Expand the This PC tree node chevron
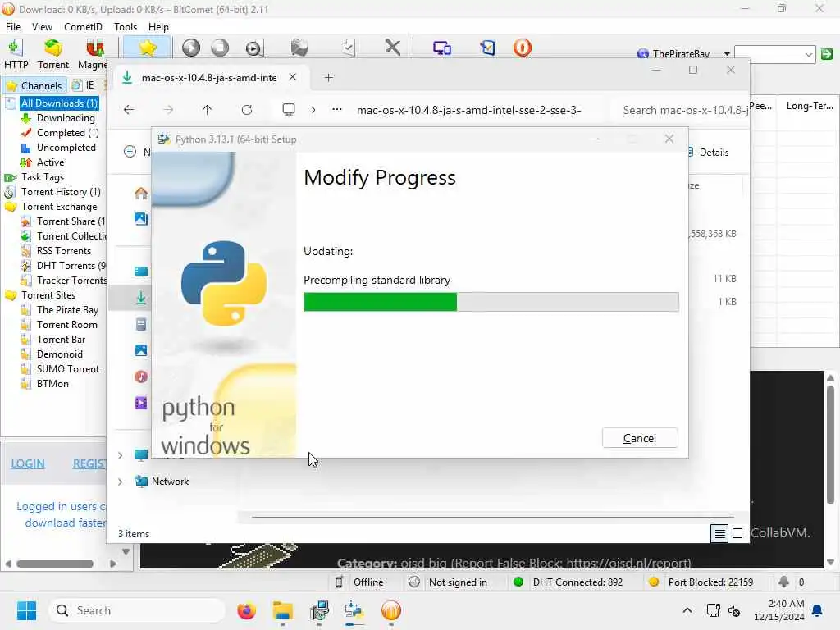Viewport: 840px width, 630px height. pos(121,455)
